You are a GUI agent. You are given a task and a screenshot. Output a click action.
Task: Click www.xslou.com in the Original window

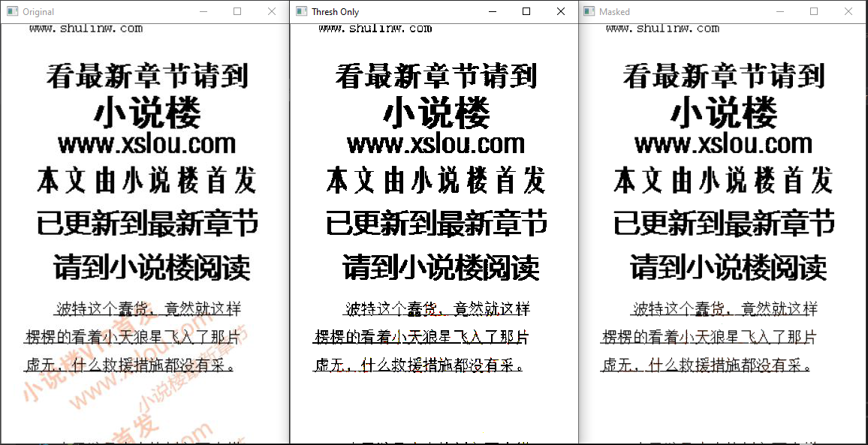click(147, 145)
